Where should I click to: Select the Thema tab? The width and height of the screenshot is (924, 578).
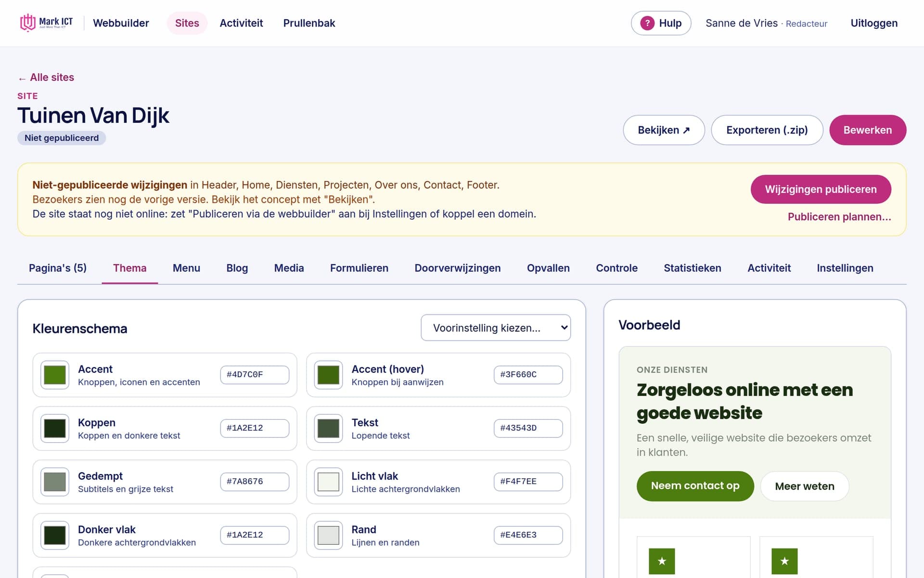pos(129,268)
